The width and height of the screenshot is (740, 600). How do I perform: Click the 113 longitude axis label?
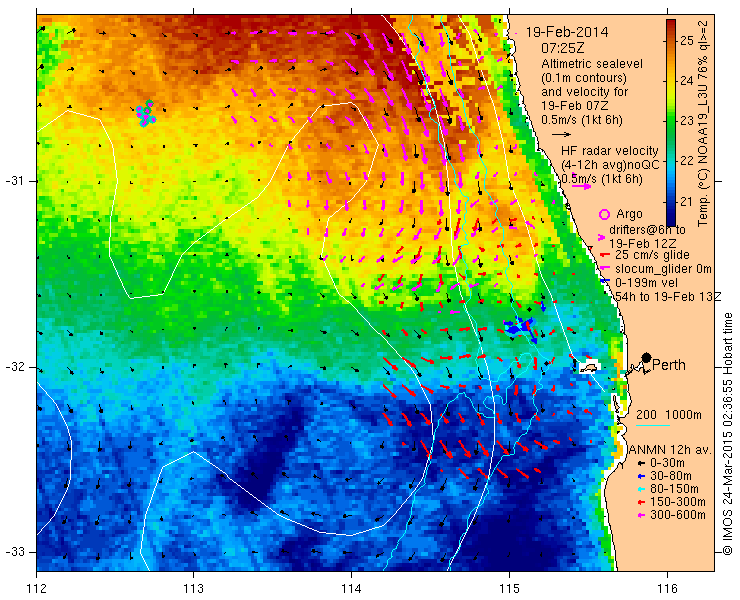193,589
